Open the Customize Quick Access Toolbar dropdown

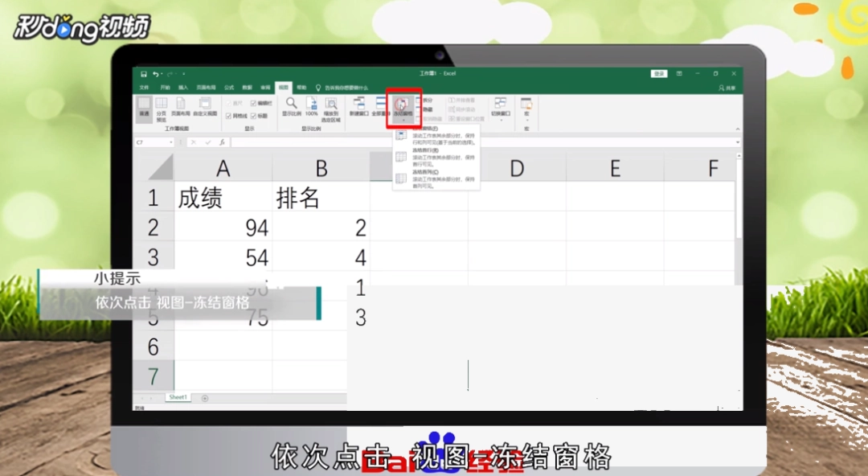click(183, 74)
